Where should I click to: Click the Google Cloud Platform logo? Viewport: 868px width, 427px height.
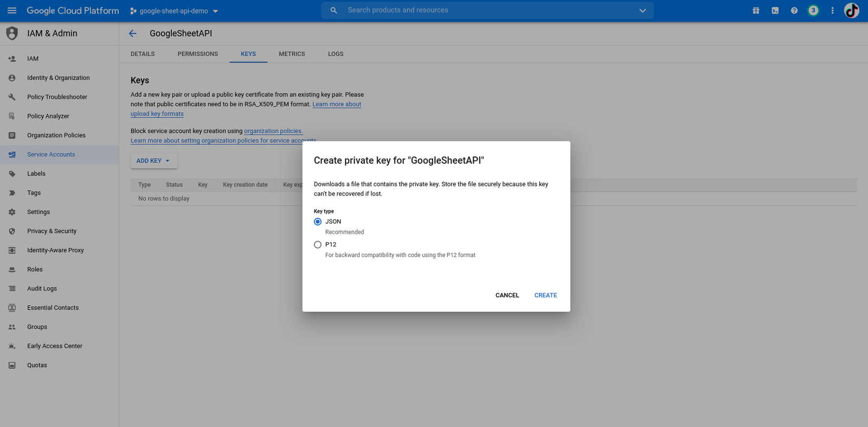point(73,11)
